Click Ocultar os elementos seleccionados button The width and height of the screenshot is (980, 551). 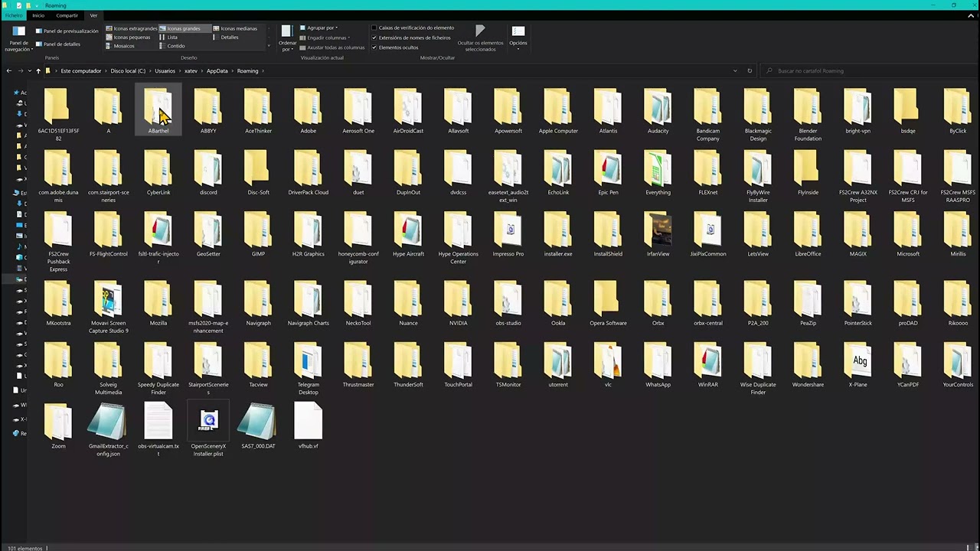480,38
